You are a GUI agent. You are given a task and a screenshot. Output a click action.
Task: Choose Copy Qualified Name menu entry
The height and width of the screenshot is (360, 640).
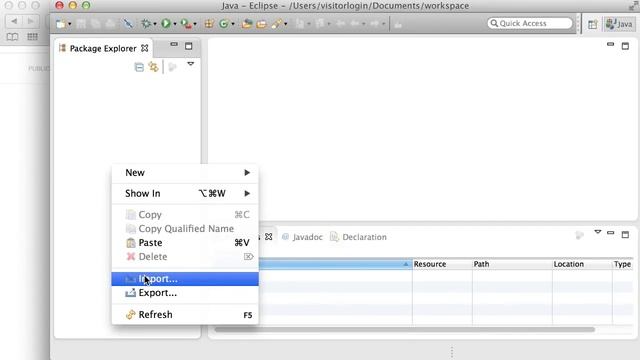pos(185,229)
